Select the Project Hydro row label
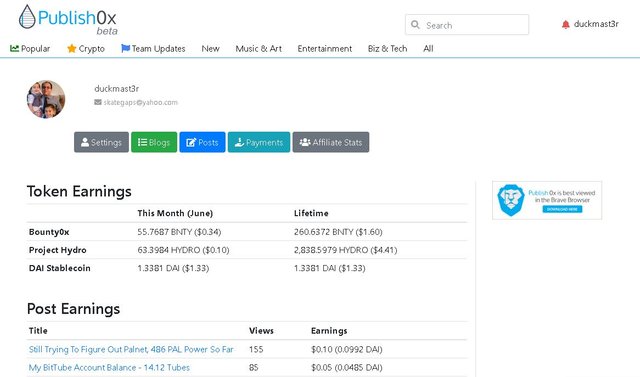 (58, 250)
